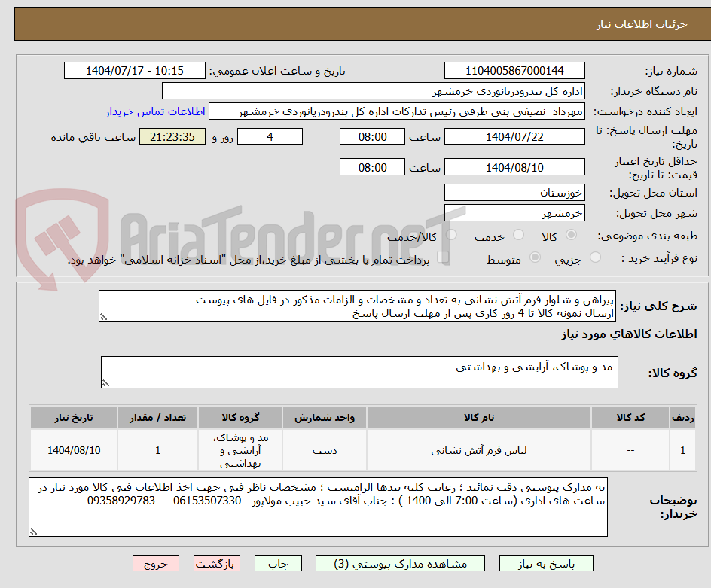
Task: Select the متوسط purchase type option
Action: 536,256
